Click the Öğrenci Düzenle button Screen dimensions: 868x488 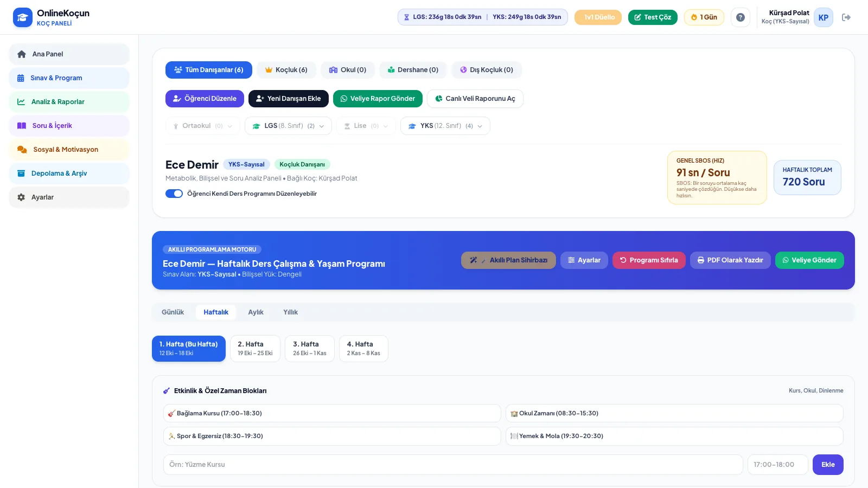click(205, 99)
